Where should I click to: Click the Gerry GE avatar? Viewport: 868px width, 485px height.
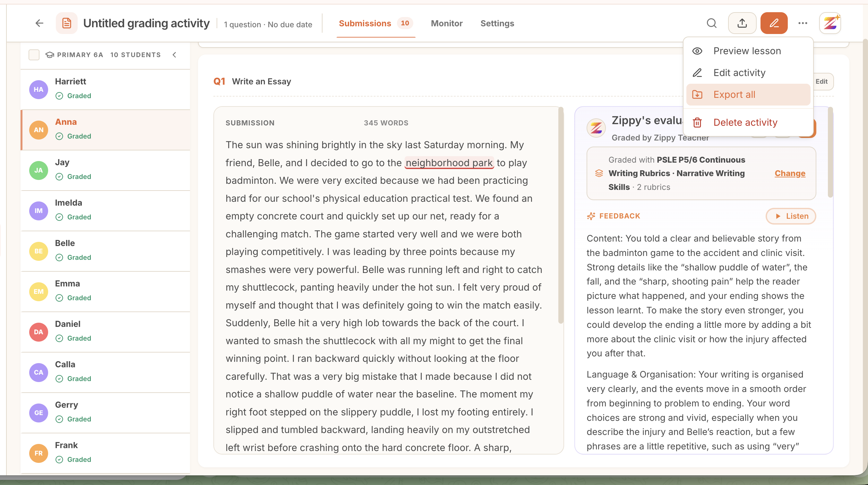[x=39, y=413]
